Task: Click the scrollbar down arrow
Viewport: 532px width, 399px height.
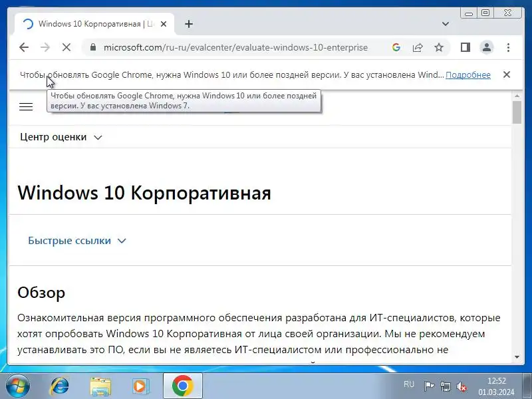Action: (517, 357)
